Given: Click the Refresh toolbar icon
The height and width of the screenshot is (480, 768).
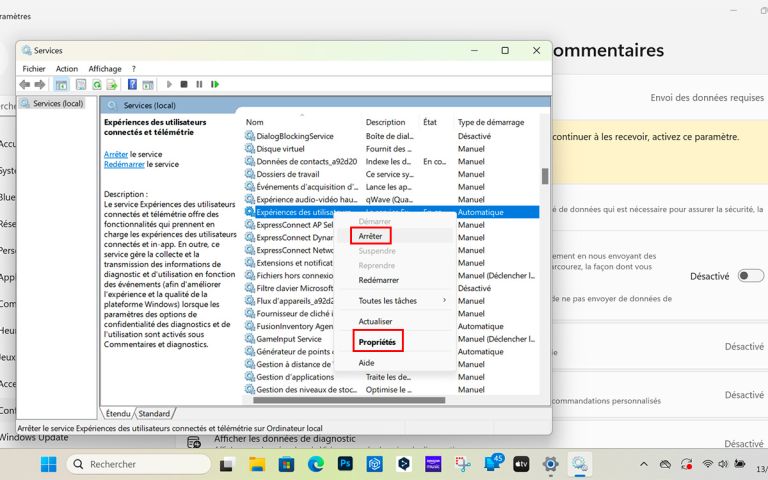Looking at the screenshot, I should tap(98, 85).
